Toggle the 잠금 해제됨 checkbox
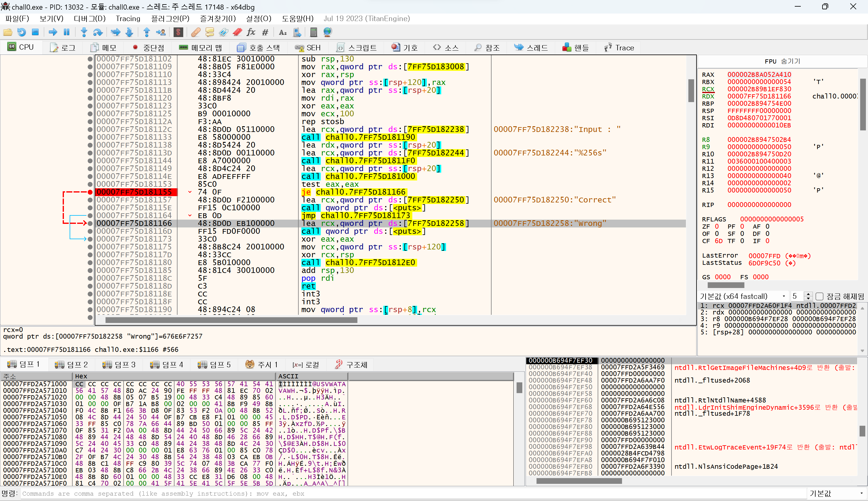 coord(819,296)
